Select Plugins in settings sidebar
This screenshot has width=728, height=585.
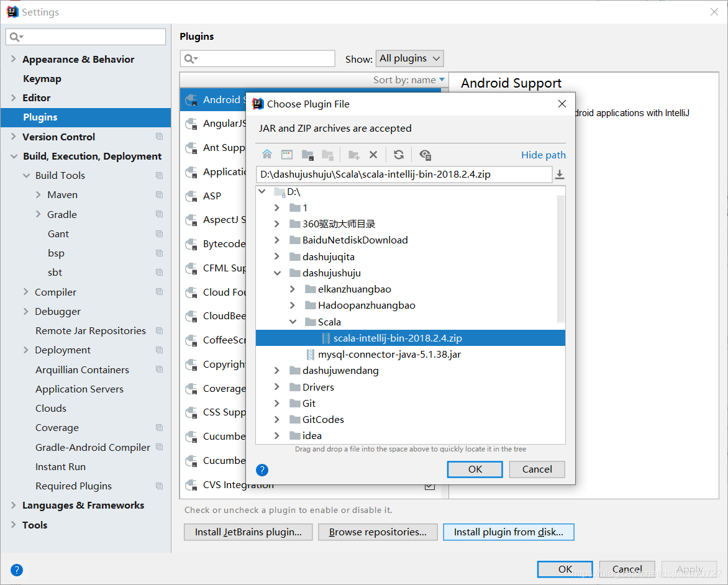[86, 117]
